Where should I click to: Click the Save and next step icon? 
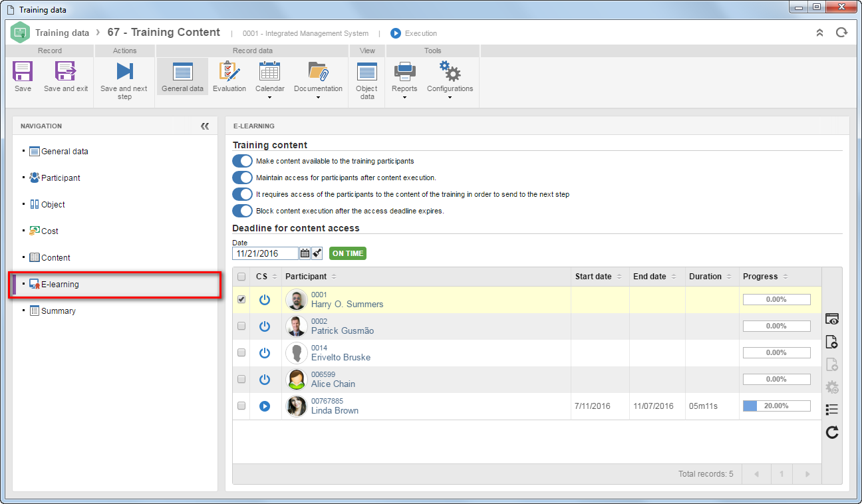coord(124,72)
